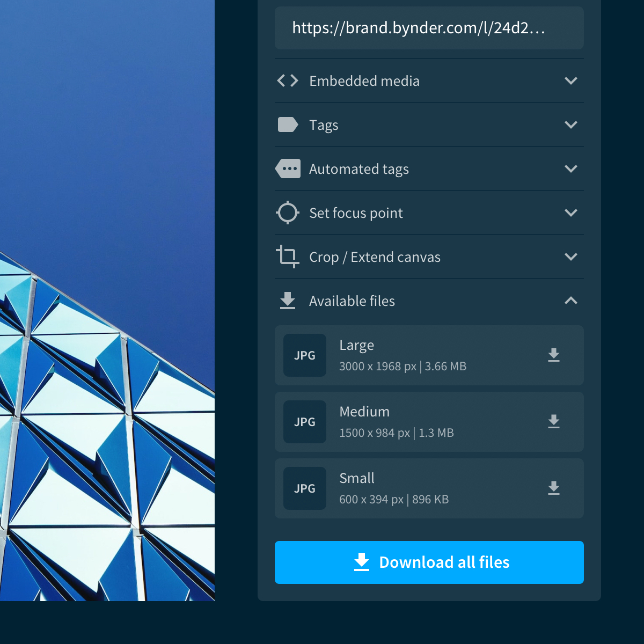Image resolution: width=644 pixels, height=644 pixels.
Task: Click the Available files download icon
Action: pos(288,301)
